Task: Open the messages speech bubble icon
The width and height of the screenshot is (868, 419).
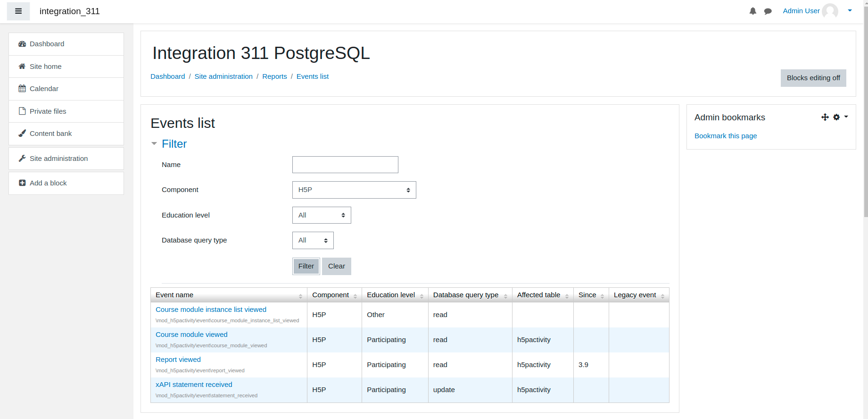Action: point(768,11)
